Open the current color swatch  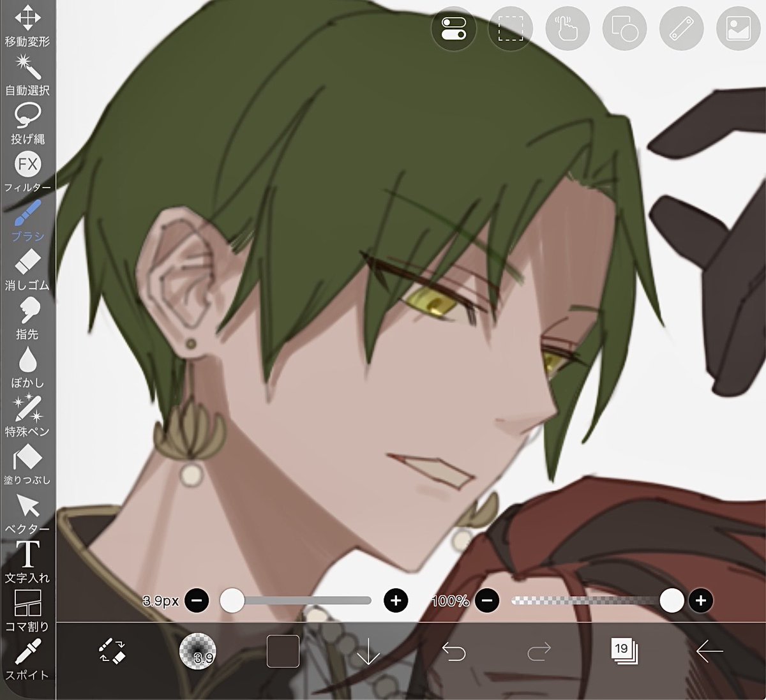[283, 651]
